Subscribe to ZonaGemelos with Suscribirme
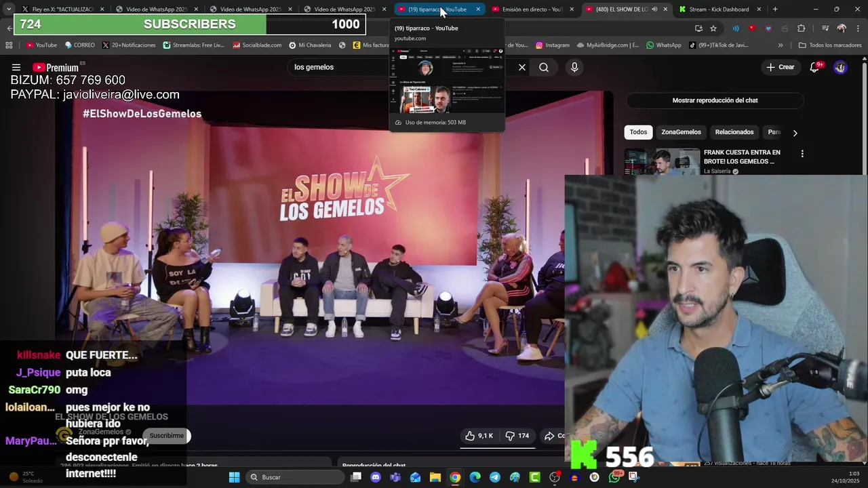 (x=167, y=436)
